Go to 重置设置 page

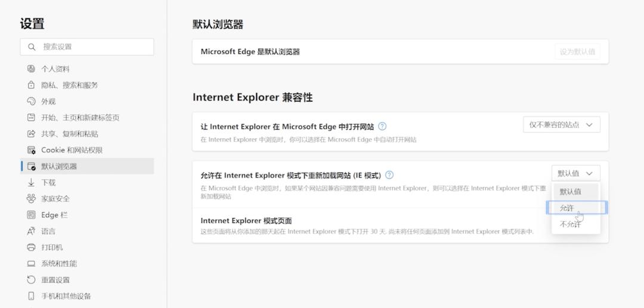[87, 279]
